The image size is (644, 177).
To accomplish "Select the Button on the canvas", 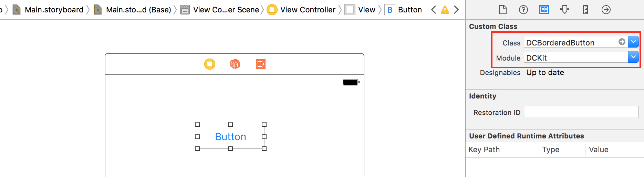I will click(x=231, y=137).
